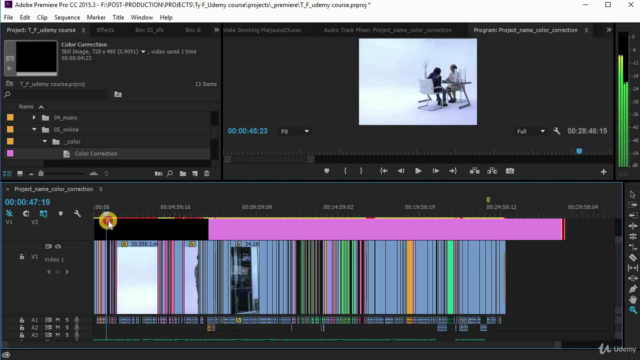The height and width of the screenshot is (360, 640).
Task: Open the File menu
Action: pyautogui.click(x=8, y=18)
